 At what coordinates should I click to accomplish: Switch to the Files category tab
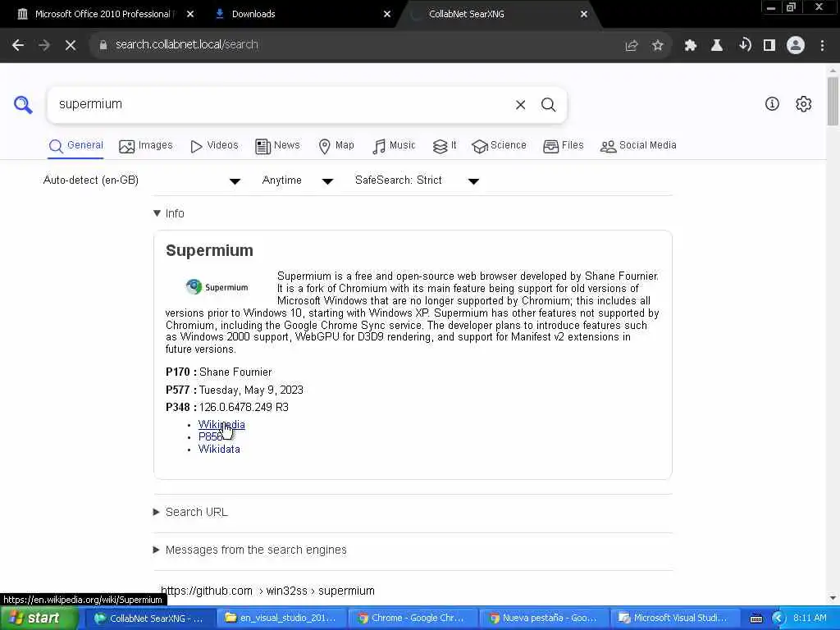[563, 146]
